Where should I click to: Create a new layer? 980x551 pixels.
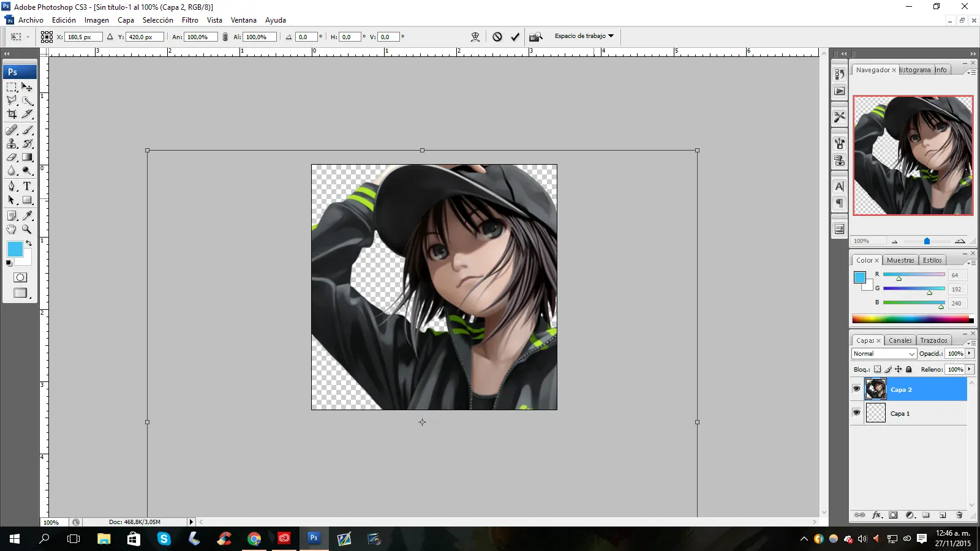pos(943,515)
